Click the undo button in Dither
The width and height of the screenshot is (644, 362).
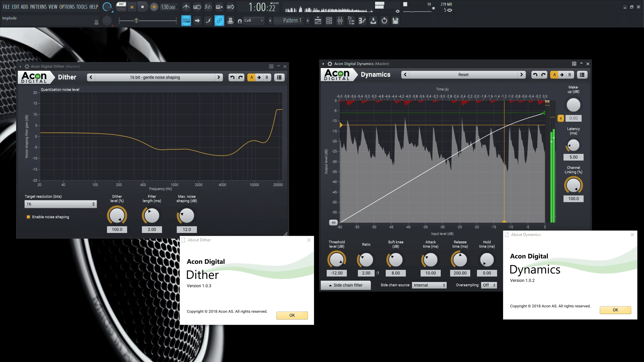(x=232, y=77)
